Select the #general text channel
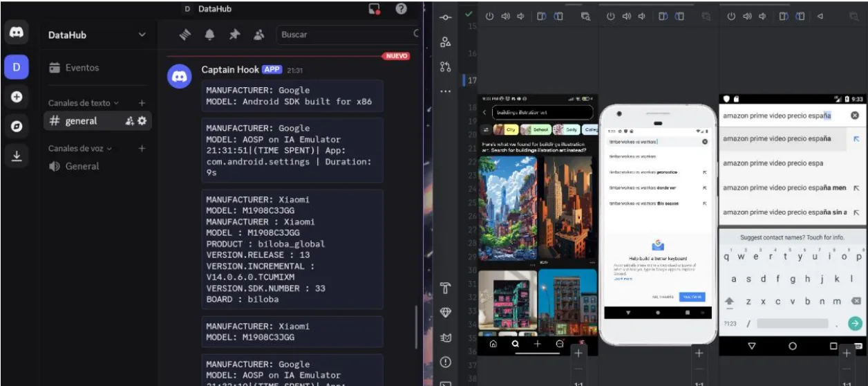 (x=97, y=121)
